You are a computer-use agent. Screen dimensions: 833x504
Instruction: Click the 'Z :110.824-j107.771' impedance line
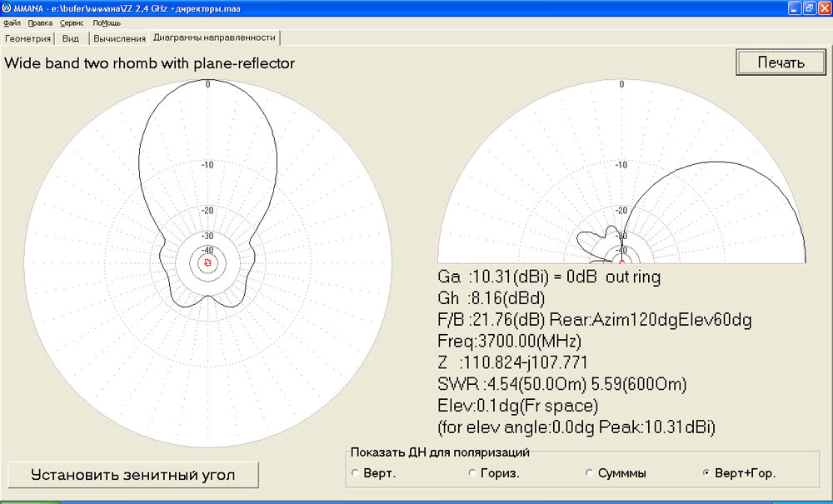512,362
